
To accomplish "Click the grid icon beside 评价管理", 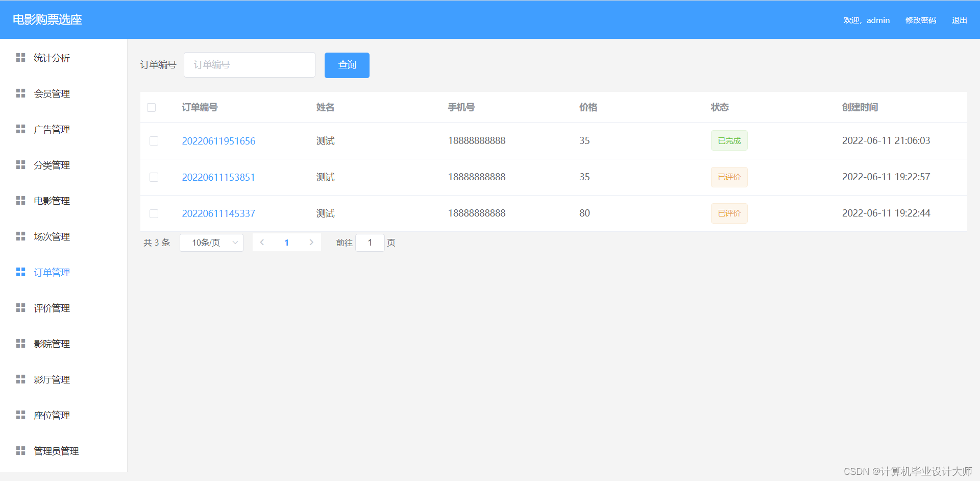I will (x=20, y=308).
